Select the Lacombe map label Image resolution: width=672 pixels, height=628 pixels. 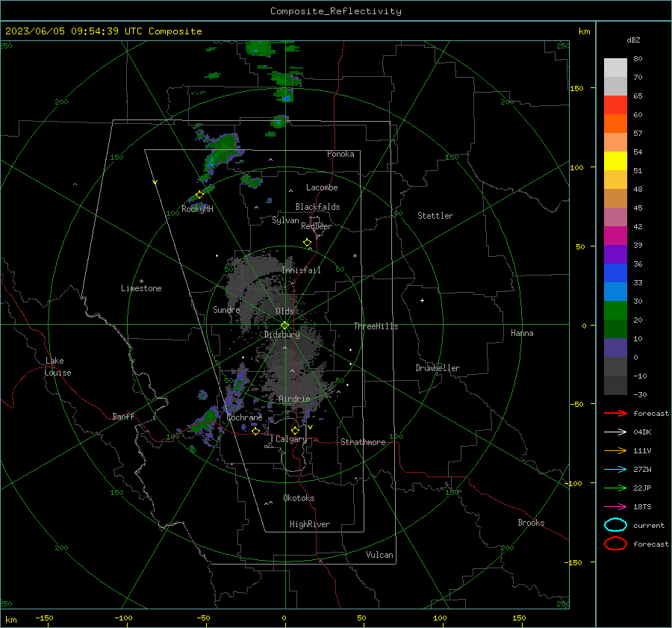click(322, 187)
